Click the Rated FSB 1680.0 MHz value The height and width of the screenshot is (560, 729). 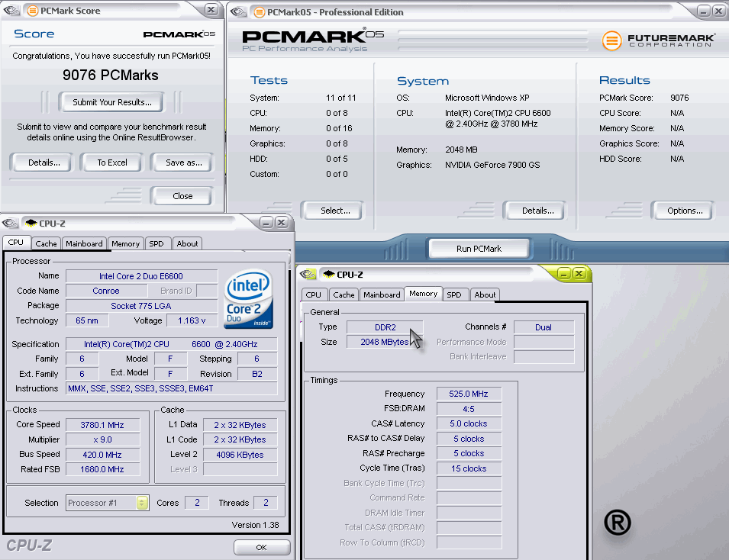(102, 469)
